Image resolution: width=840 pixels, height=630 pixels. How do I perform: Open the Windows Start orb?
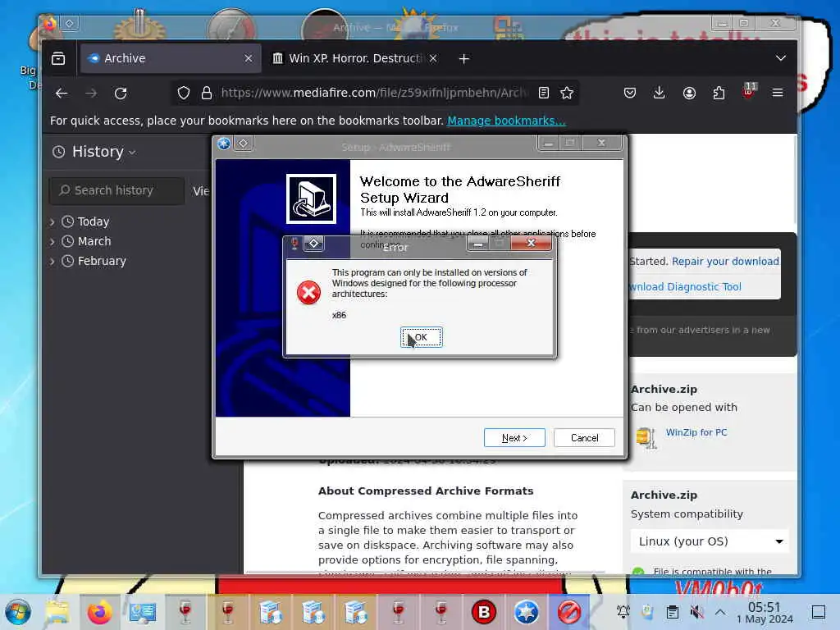coord(18,612)
